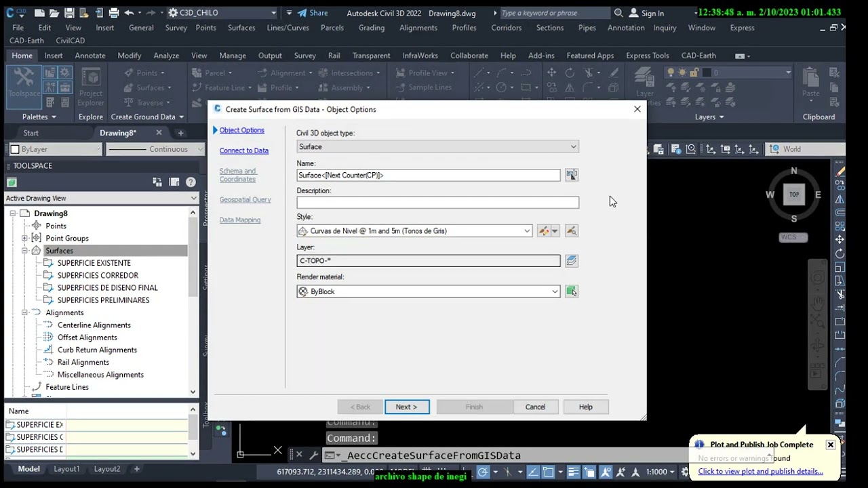This screenshot has height=488, width=868.
Task: Click the style pick icon right of Style row
Action: (x=572, y=231)
